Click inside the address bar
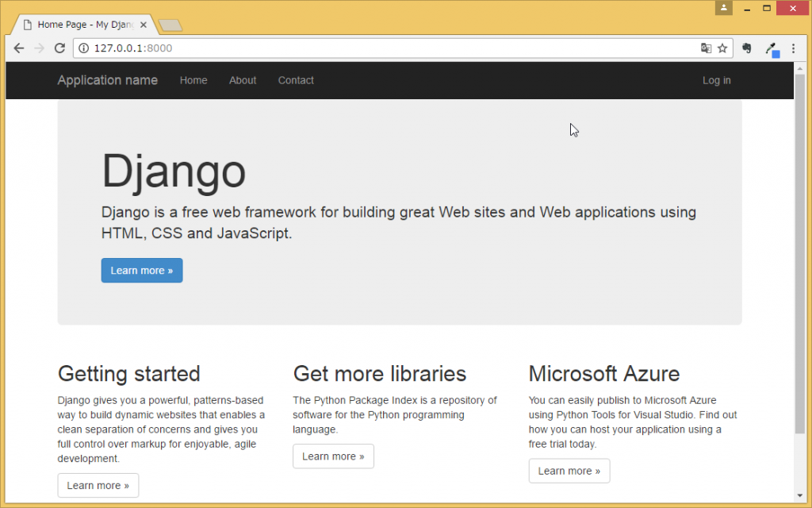The image size is (812, 508). (x=317, y=48)
